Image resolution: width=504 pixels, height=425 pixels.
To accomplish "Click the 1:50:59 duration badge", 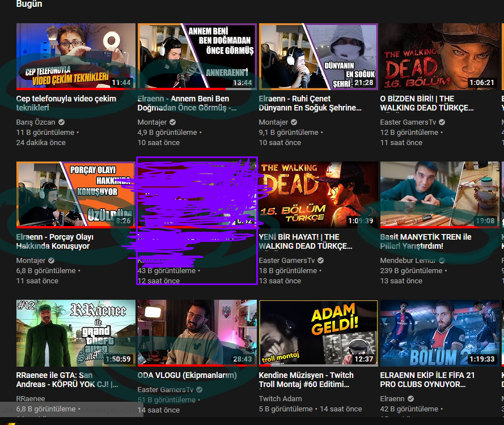I will coord(118,359).
